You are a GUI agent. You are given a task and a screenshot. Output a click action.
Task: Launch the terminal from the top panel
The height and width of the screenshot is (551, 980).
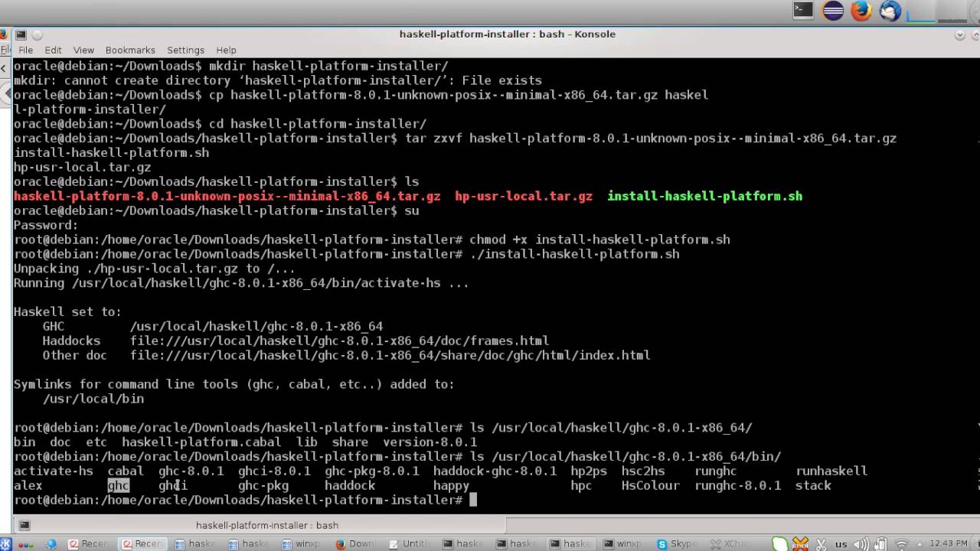[802, 10]
